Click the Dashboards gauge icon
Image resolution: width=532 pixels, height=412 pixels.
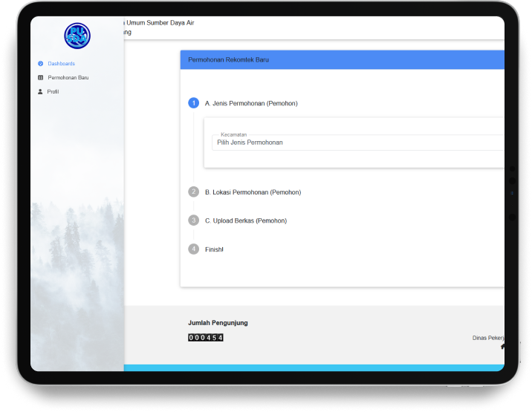pos(40,64)
